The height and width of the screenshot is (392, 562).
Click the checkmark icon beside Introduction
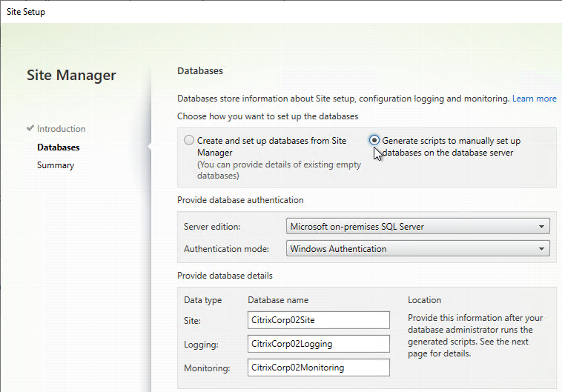point(30,129)
